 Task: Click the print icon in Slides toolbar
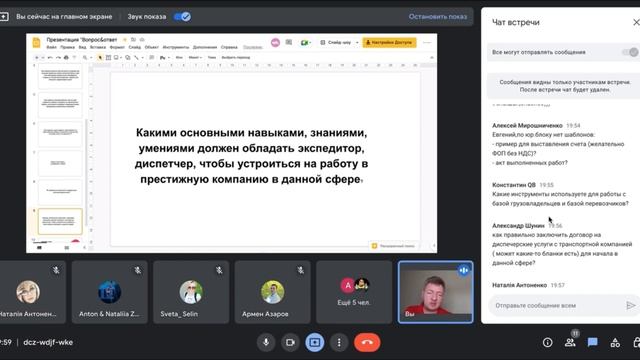(x=66, y=58)
